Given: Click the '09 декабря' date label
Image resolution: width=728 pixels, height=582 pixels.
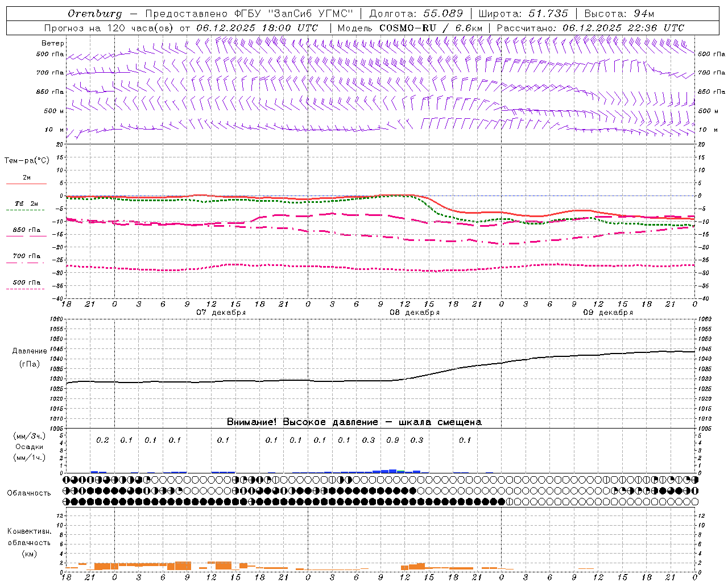Looking at the screenshot, I should pyautogui.click(x=608, y=313).
